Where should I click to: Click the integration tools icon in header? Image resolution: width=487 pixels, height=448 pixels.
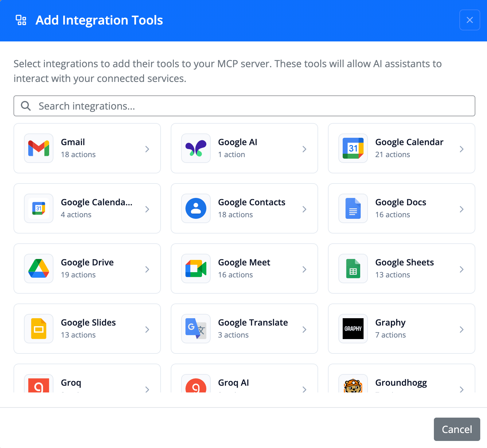tap(21, 20)
